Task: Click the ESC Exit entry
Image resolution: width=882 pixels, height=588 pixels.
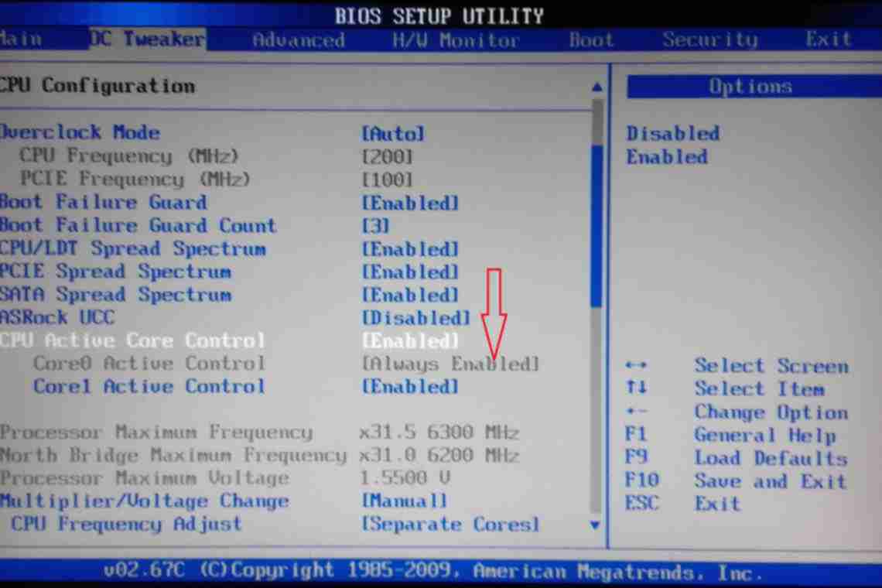Action: click(683, 503)
